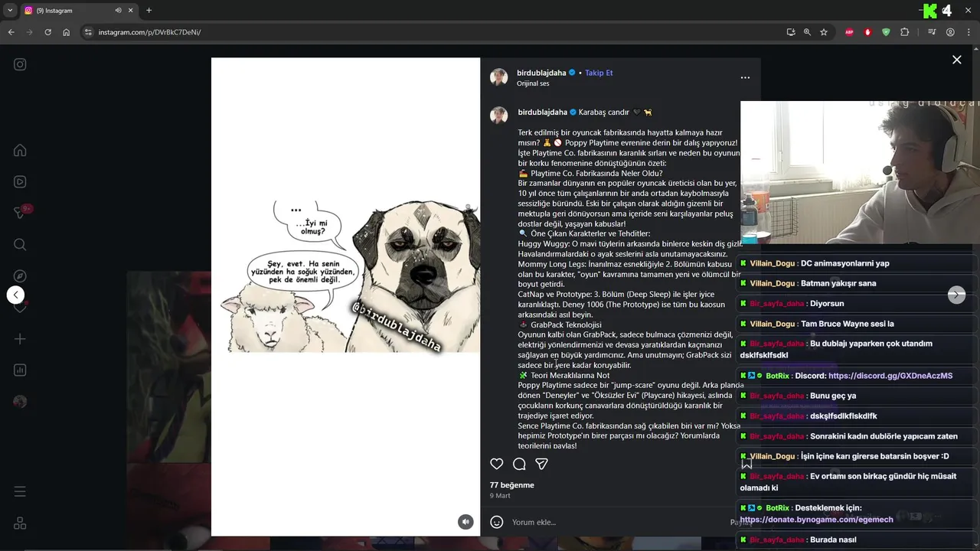Open a new browser tab
This screenshot has width=980, height=551.
tap(149, 11)
